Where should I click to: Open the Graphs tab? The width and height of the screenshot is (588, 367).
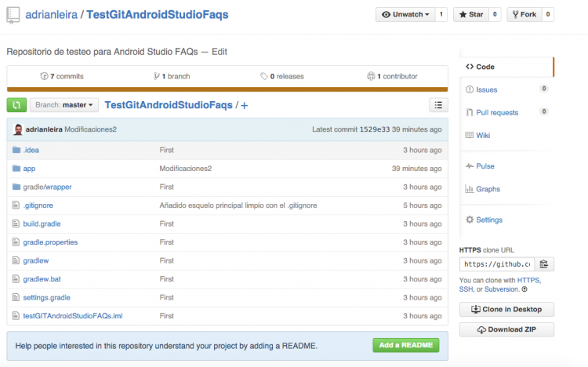coord(488,189)
